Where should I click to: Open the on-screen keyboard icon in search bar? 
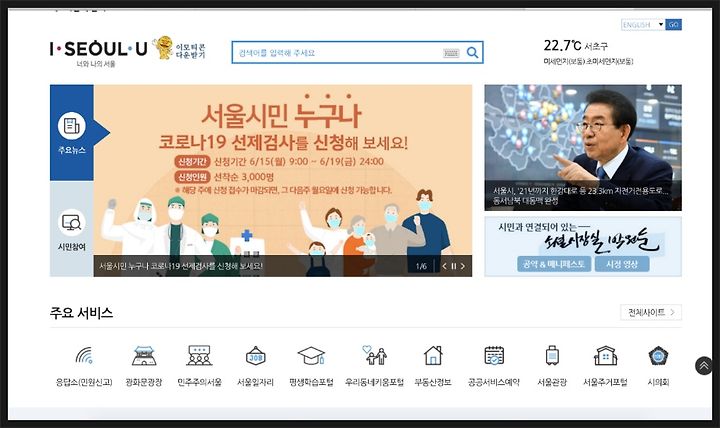[451, 53]
